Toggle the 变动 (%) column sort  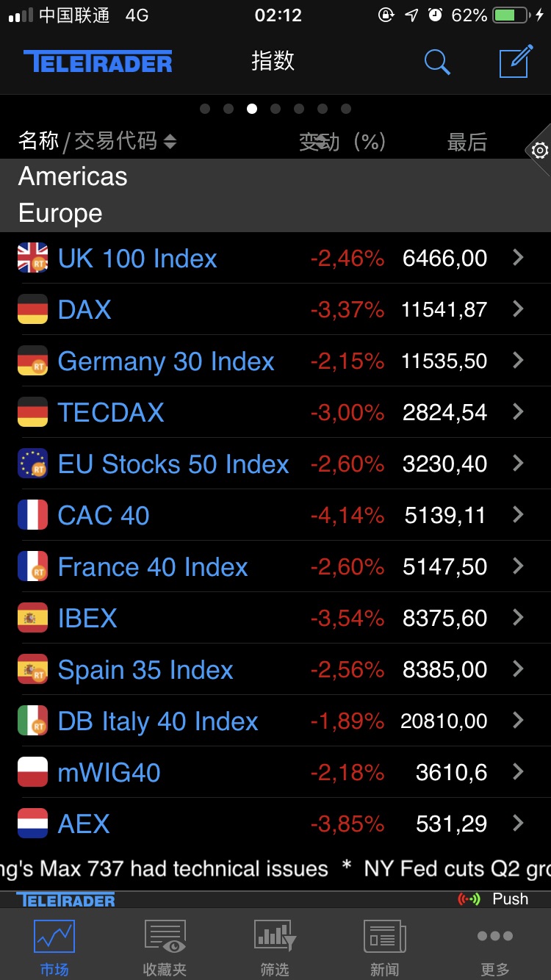click(x=342, y=141)
